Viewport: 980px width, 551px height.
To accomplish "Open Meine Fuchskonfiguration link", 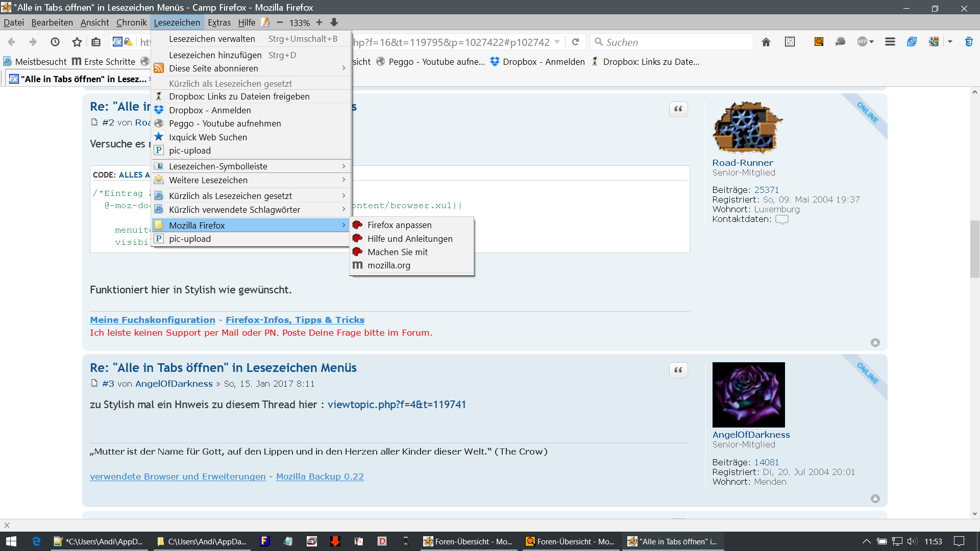I will click(152, 320).
